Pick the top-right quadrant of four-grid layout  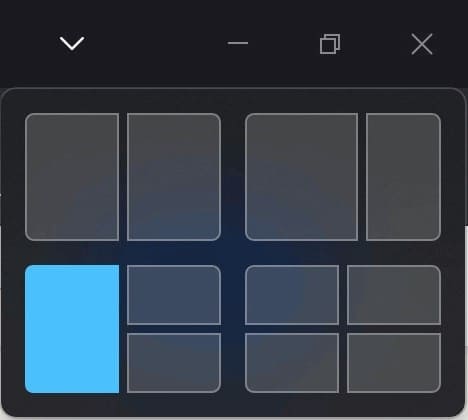394,295
